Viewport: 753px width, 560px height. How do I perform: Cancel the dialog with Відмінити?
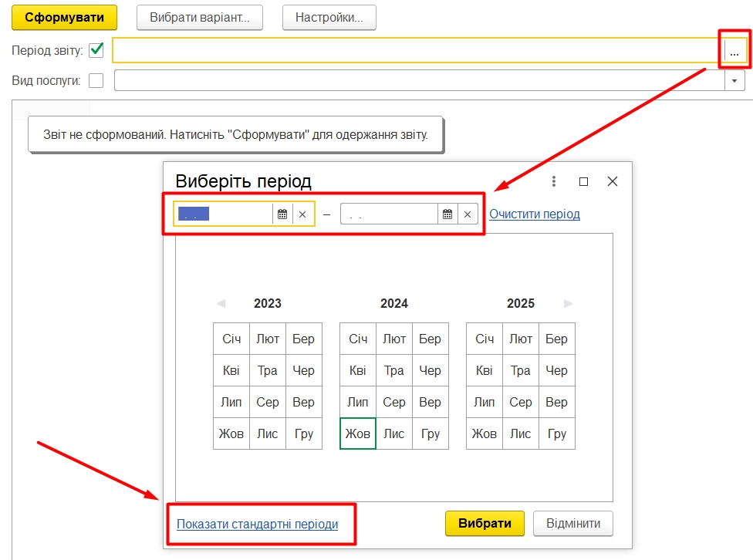(573, 524)
